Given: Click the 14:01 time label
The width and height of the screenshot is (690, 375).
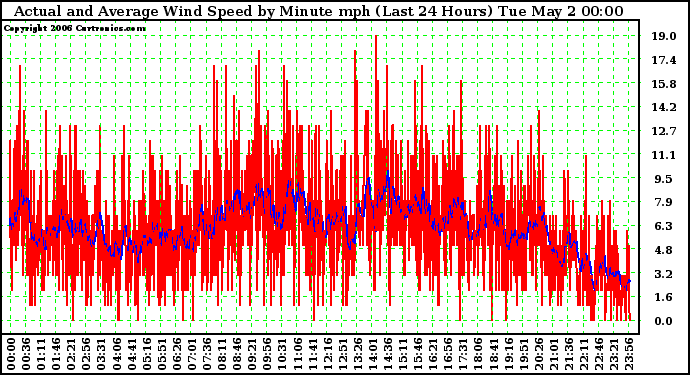Looking at the screenshot, I should coord(373,354).
